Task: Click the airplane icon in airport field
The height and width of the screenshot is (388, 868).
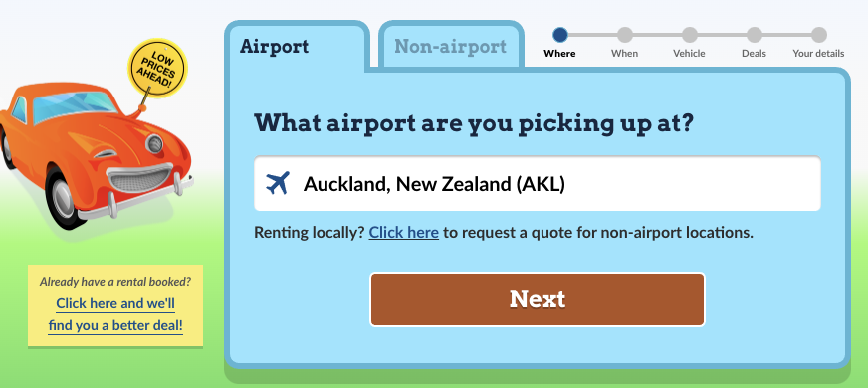Action: click(278, 183)
